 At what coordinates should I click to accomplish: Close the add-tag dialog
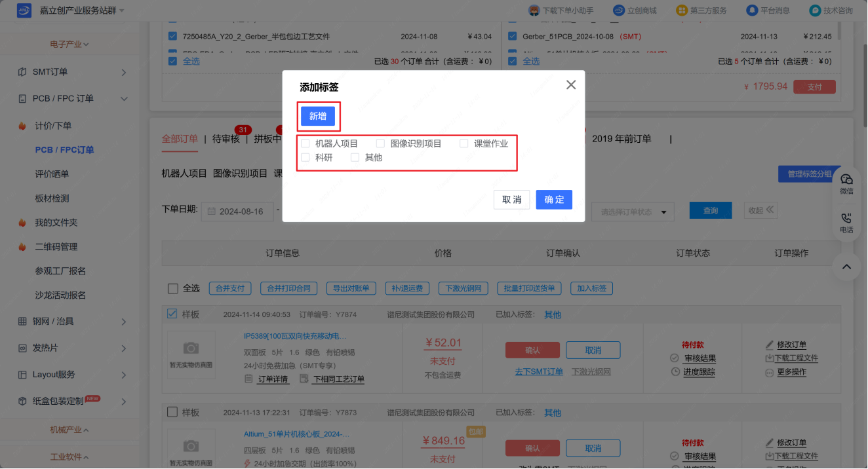click(x=571, y=85)
